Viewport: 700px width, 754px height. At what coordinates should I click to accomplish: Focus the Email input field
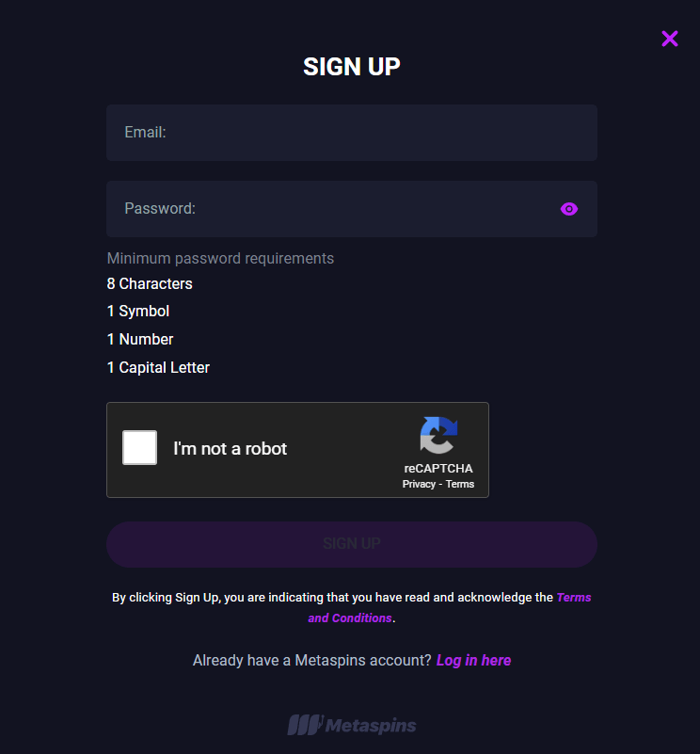click(352, 133)
